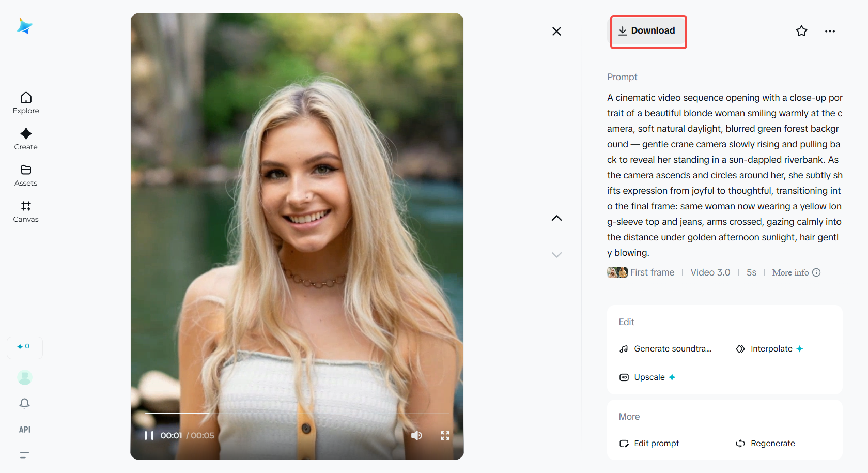This screenshot has width=868, height=473.
Task: Open the notifications bell
Action: 24,403
